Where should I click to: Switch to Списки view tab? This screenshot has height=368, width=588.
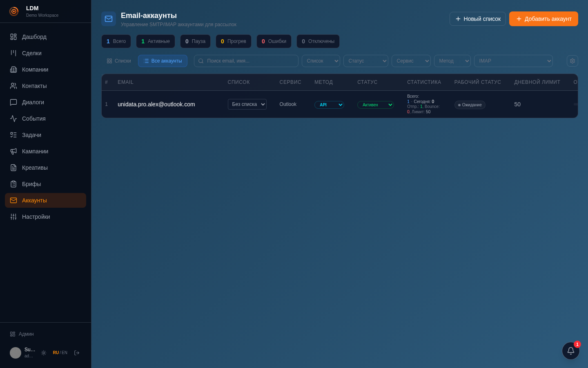click(x=119, y=61)
